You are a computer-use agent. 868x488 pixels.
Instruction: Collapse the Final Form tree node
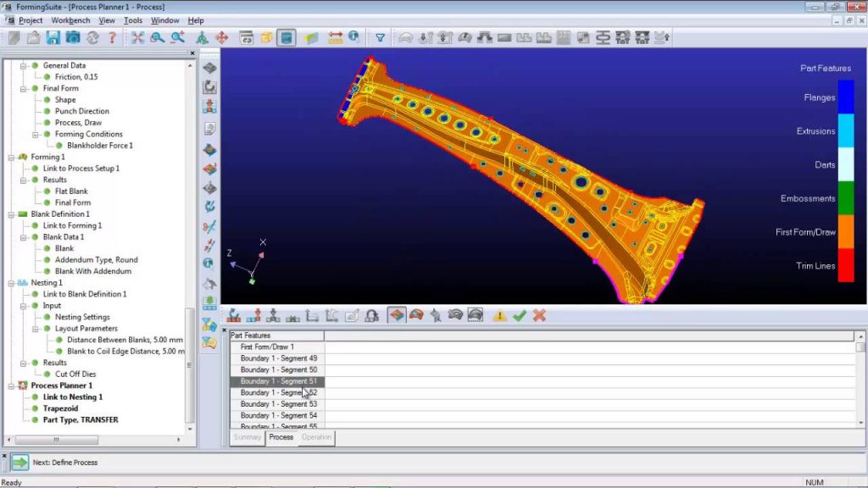point(23,88)
